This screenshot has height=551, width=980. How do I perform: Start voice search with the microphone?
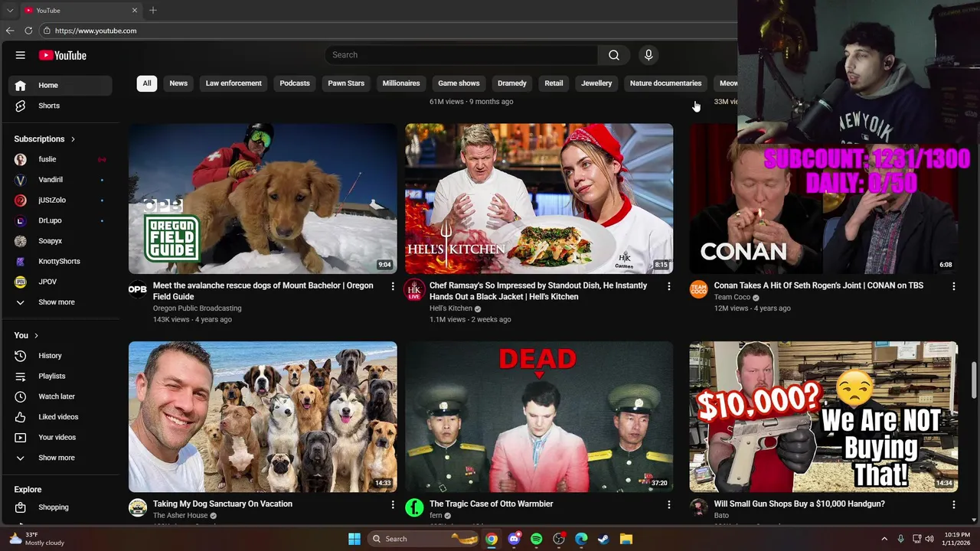click(648, 55)
